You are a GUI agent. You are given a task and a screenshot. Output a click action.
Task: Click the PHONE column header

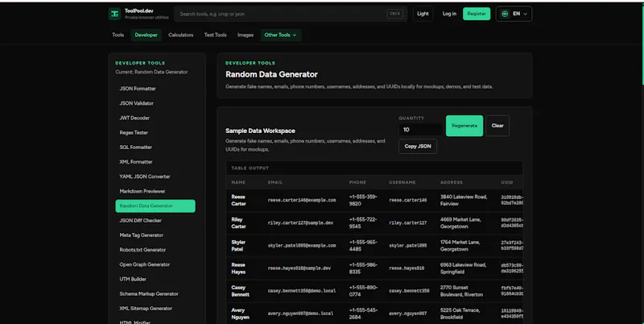click(x=357, y=182)
